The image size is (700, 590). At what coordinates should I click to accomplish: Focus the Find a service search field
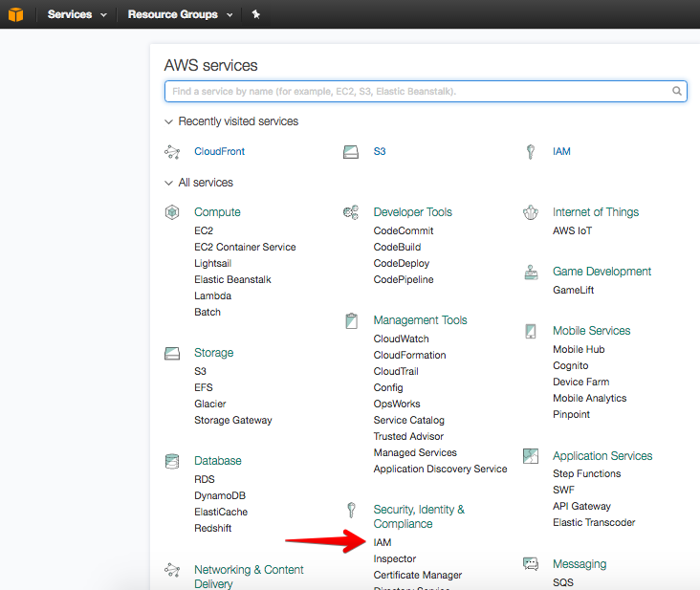pyautogui.click(x=426, y=91)
